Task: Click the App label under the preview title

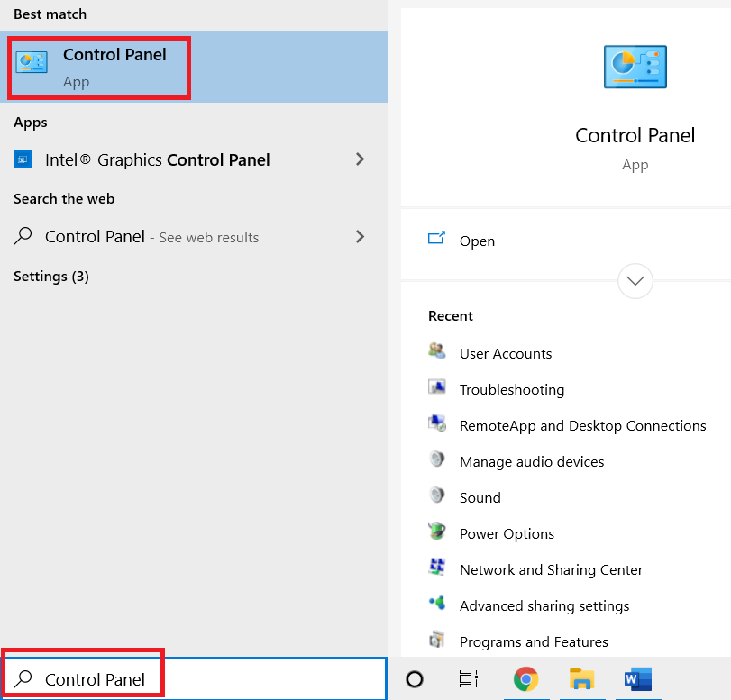Action: [635, 165]
